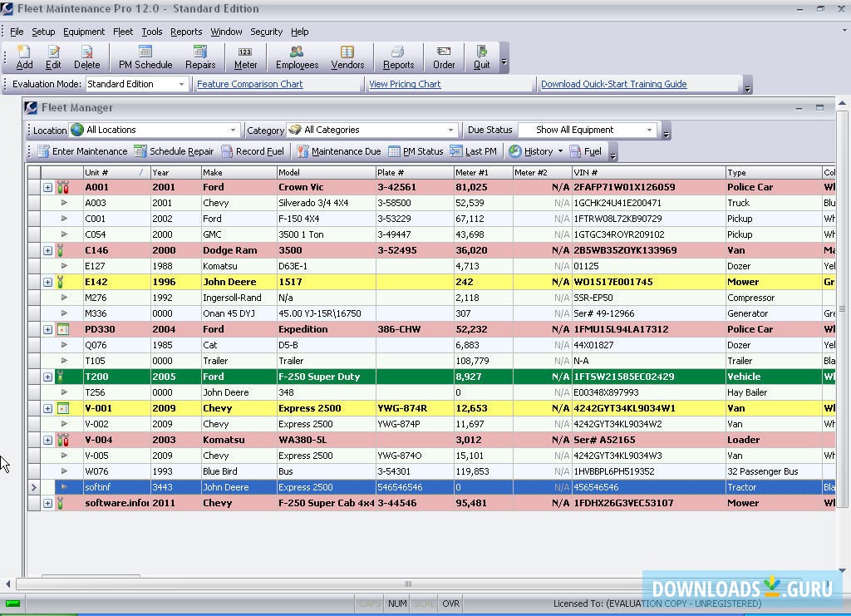
Task: Open the Repairs toolbar icon
Action: (x=200, y=57)
